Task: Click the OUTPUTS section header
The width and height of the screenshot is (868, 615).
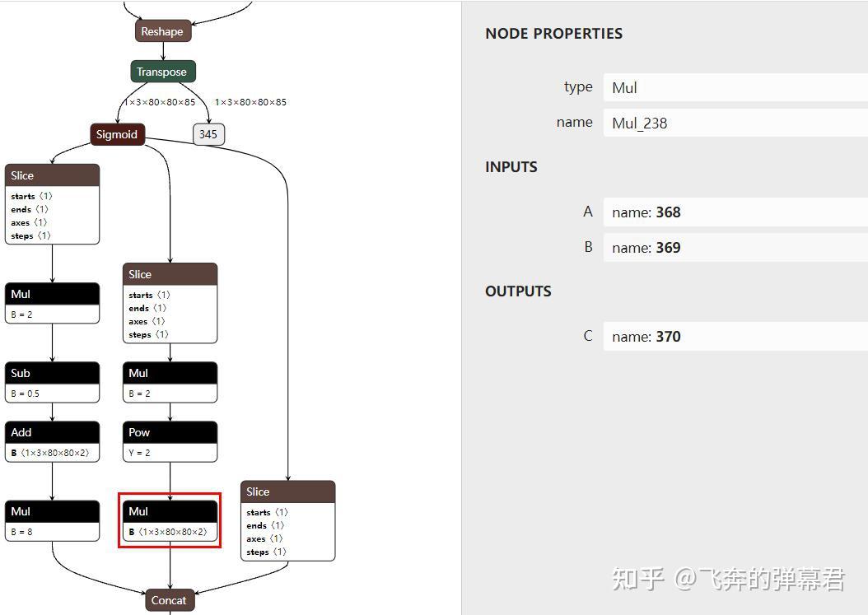Action: point(516,291)
